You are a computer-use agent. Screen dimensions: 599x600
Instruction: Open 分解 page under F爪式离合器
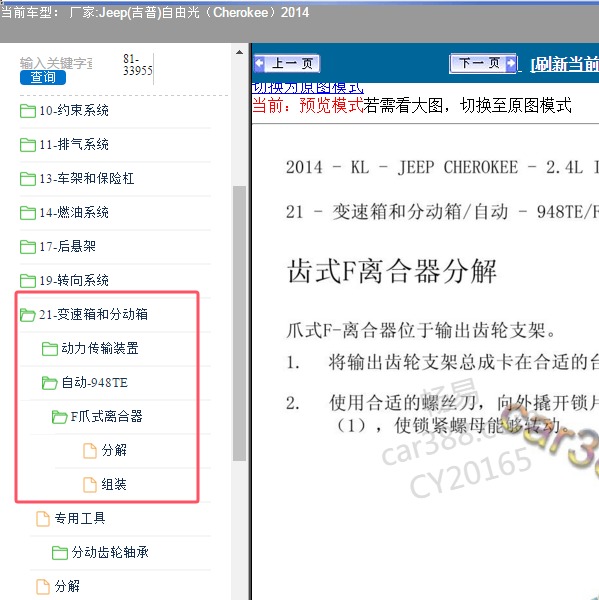(114, 450)
